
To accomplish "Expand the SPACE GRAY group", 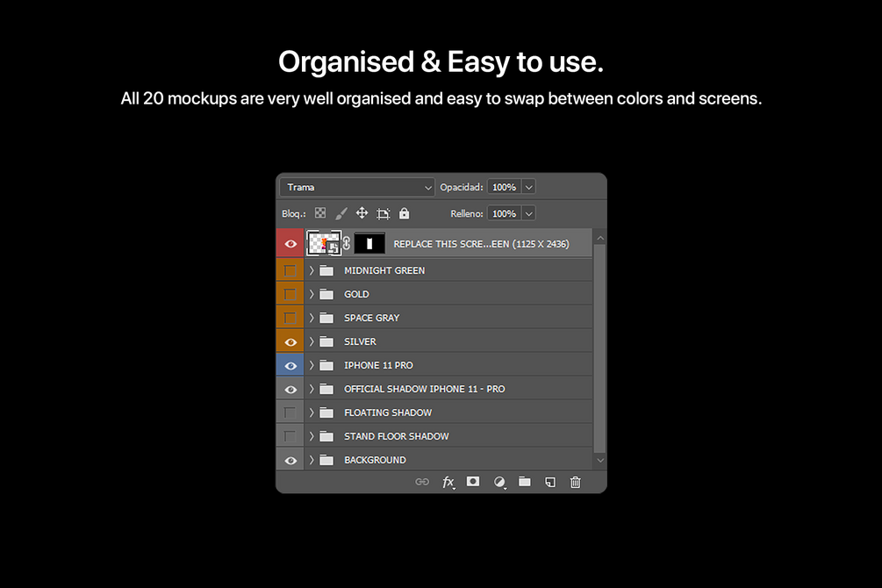I will [311, 318].
